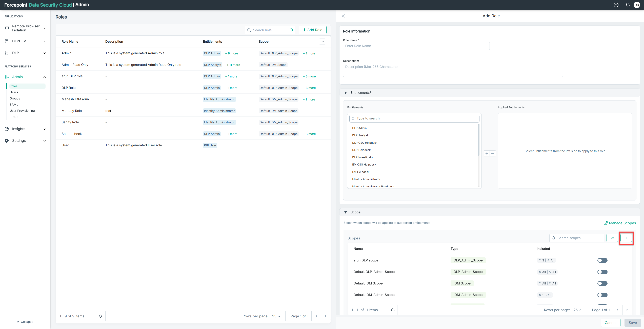Click the eye icon to view scopes

612,238
